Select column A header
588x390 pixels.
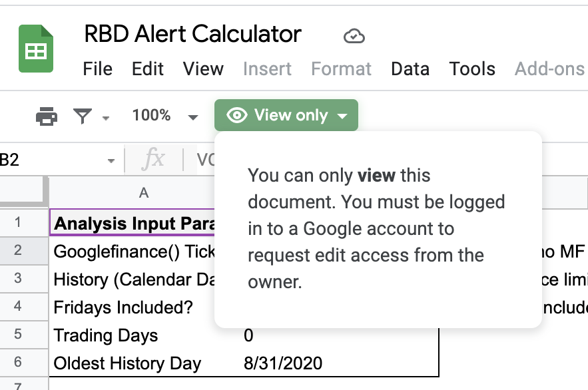click(143, 193)
